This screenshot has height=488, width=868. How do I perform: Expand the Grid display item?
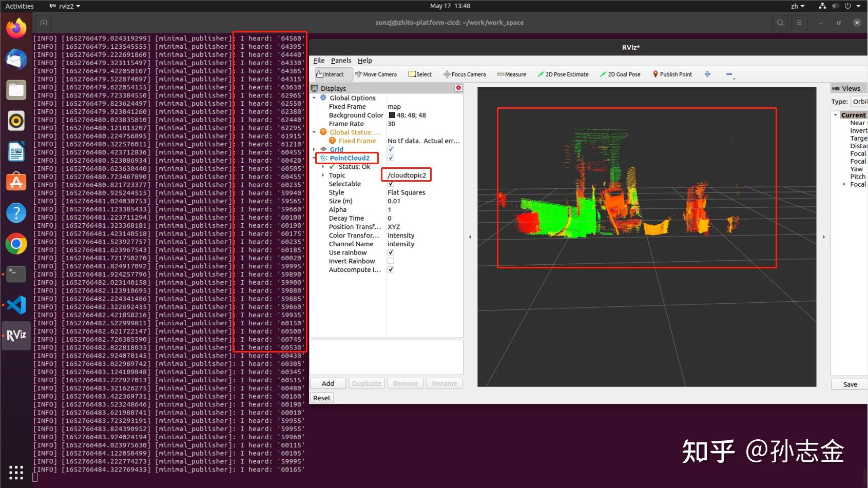(x=314, y=149)
